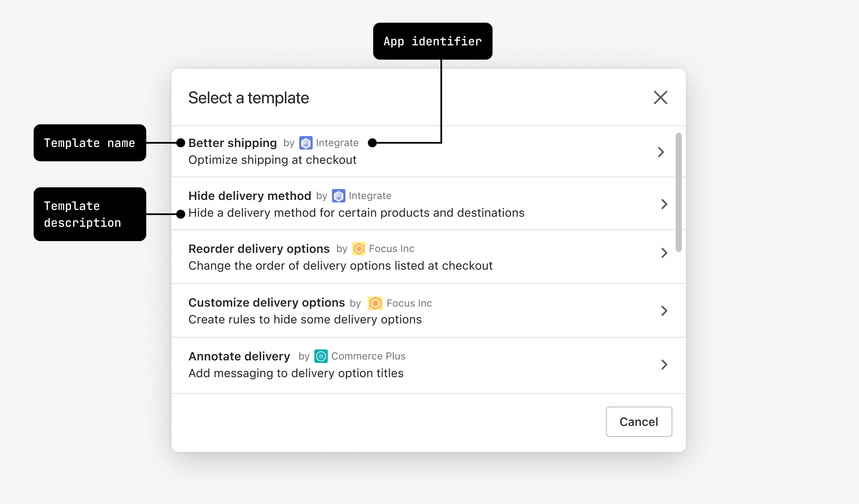Click the Integrate label beside Better shipping
The width and height of the screenshot is (859, 504).
[337, 143]
